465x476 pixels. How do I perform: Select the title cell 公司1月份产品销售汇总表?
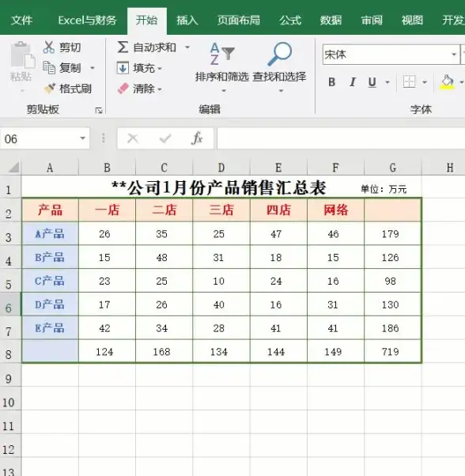coord(219,188)
